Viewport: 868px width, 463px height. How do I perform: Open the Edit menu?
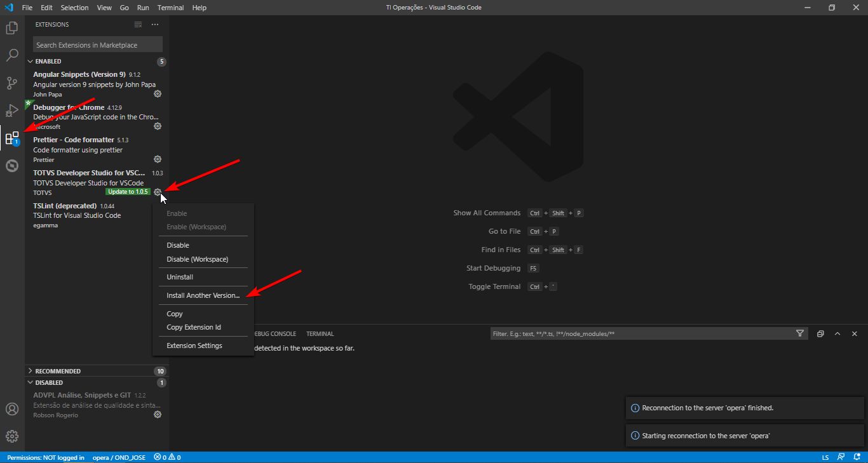[x=46, y=8]
